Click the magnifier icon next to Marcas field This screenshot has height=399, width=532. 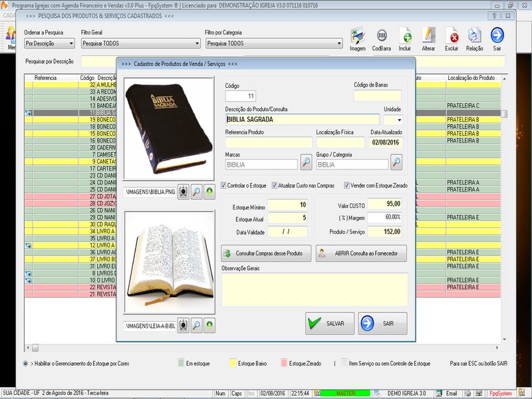306,162
